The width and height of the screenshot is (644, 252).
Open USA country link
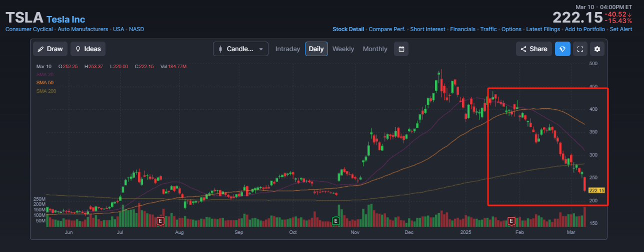118,29
